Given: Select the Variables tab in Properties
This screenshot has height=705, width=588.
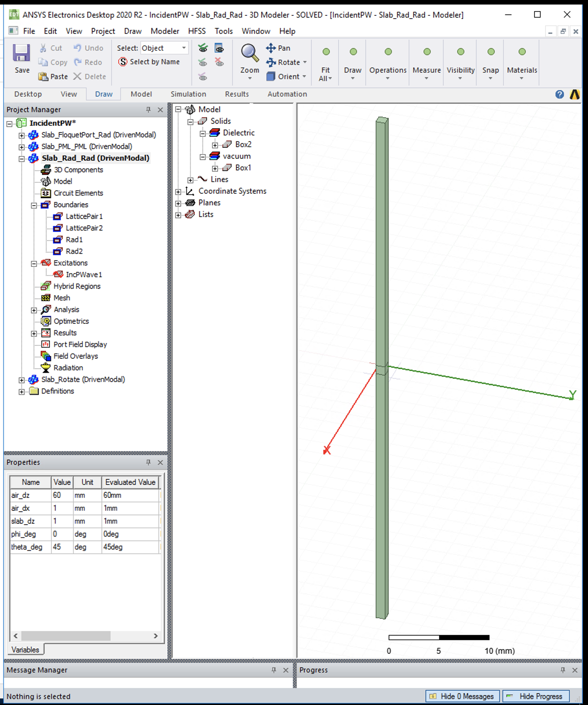Looking at the screenshot, I should point(26,650).
